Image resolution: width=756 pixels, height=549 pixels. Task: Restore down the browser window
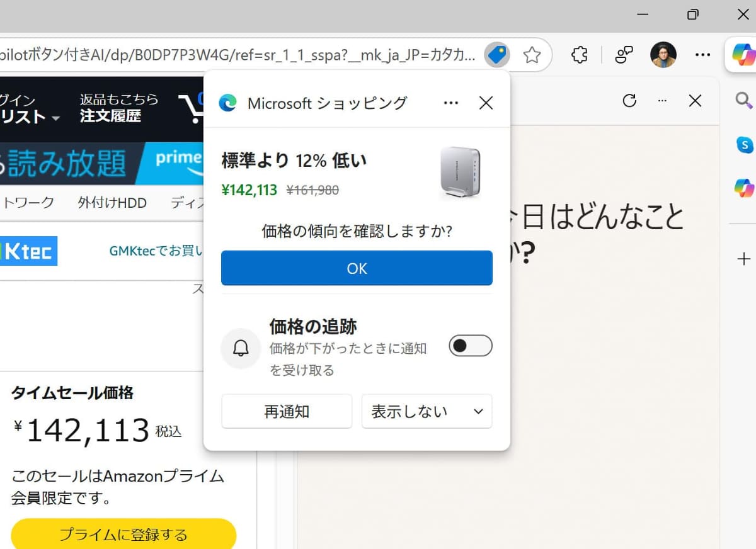(693, 14)
